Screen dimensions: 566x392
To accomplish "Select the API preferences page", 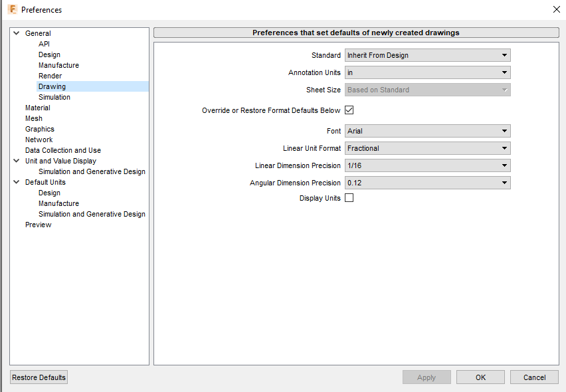I will coord(45,44).
